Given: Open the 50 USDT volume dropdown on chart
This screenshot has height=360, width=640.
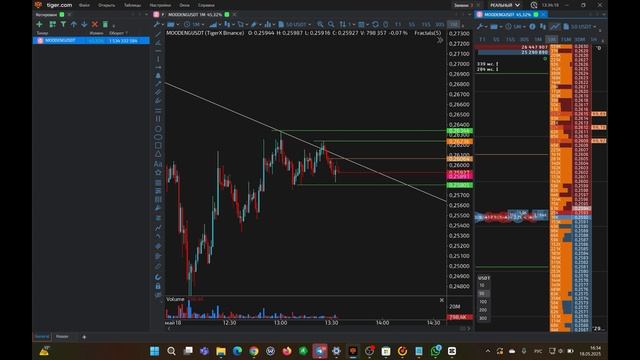Looking at the screenshot, I should (295, 24).
